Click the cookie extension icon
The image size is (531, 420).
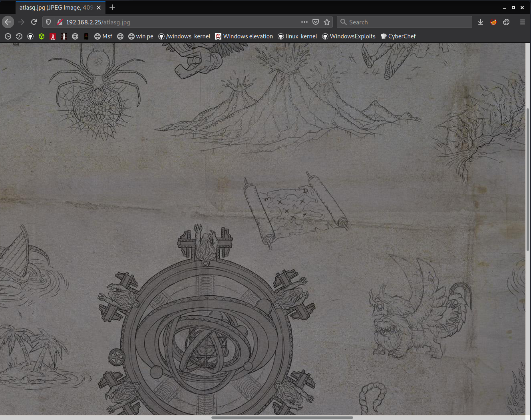pyautogui.click(x=506, y=22)
